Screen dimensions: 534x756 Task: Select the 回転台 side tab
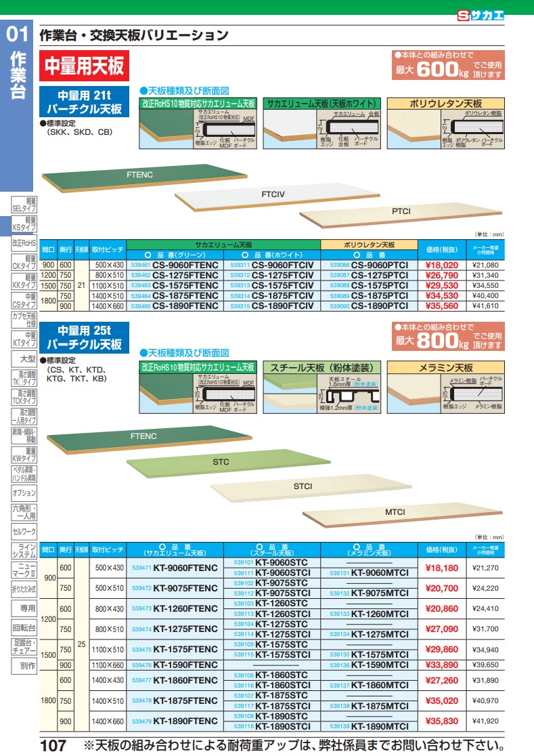coord(24,628)
